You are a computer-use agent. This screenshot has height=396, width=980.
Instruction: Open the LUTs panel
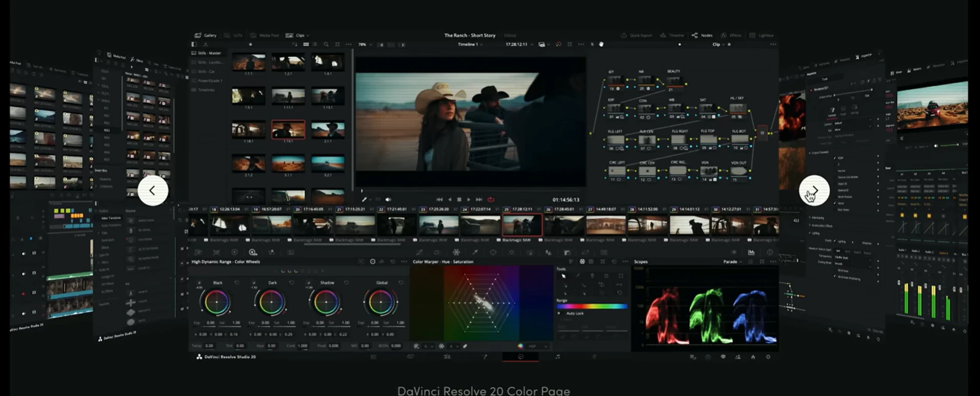click(x=233, y=35)
